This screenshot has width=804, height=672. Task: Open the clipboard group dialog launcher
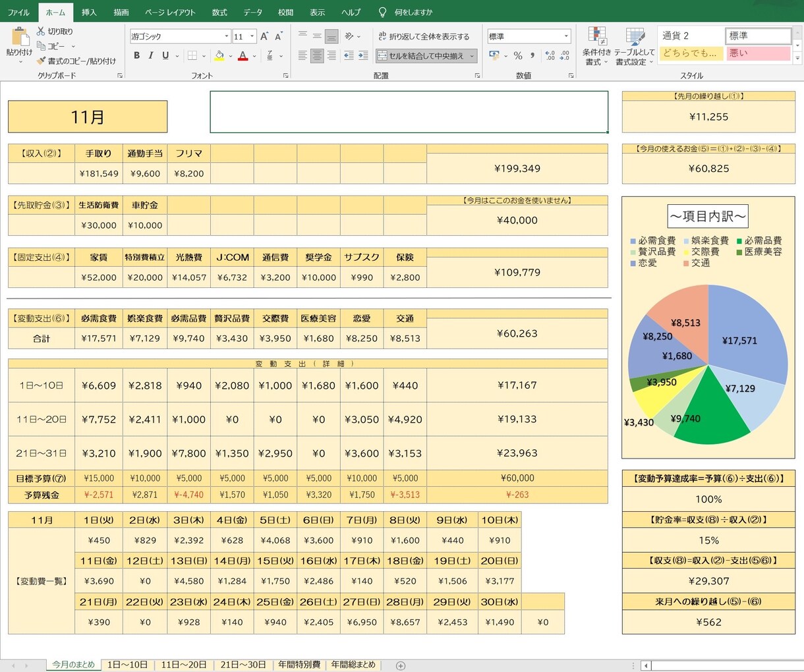click(120, 76)
